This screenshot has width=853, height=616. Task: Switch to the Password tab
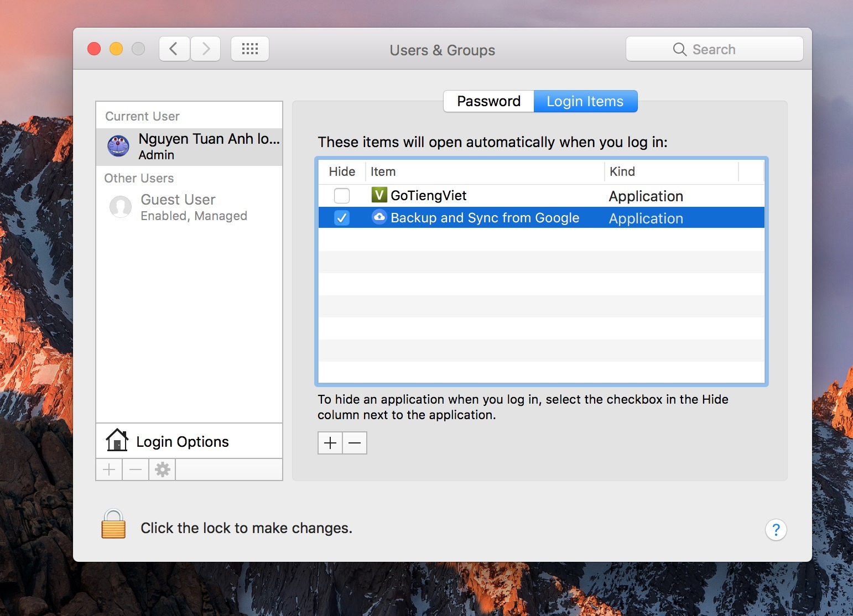[488, 101]
